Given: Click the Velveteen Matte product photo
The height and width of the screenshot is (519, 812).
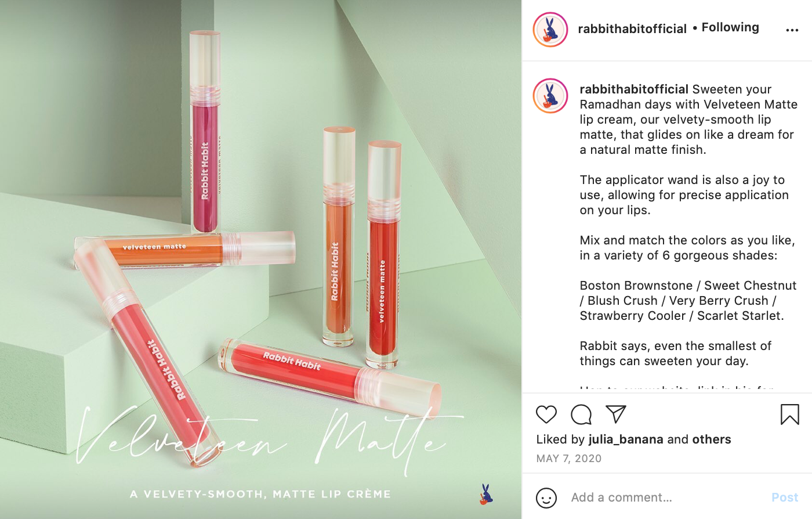Looking at the screenshot, I should pos(260,259).
